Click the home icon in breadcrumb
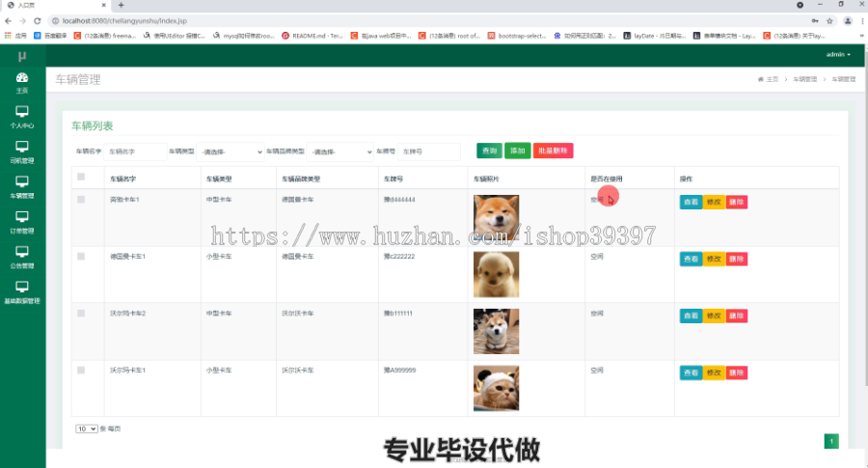Screen dimensions: 868x468 [x=761, y=79]
